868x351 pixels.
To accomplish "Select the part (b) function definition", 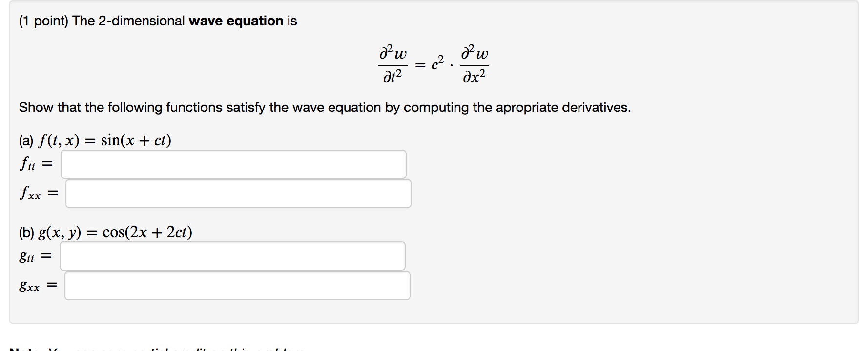I will (x=105, y=232).
